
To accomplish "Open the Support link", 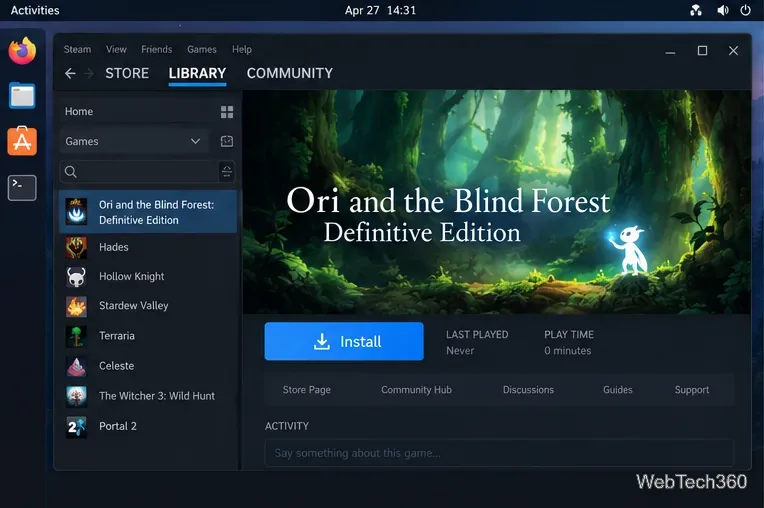I will pyautogui.click(x=691, y=390).
